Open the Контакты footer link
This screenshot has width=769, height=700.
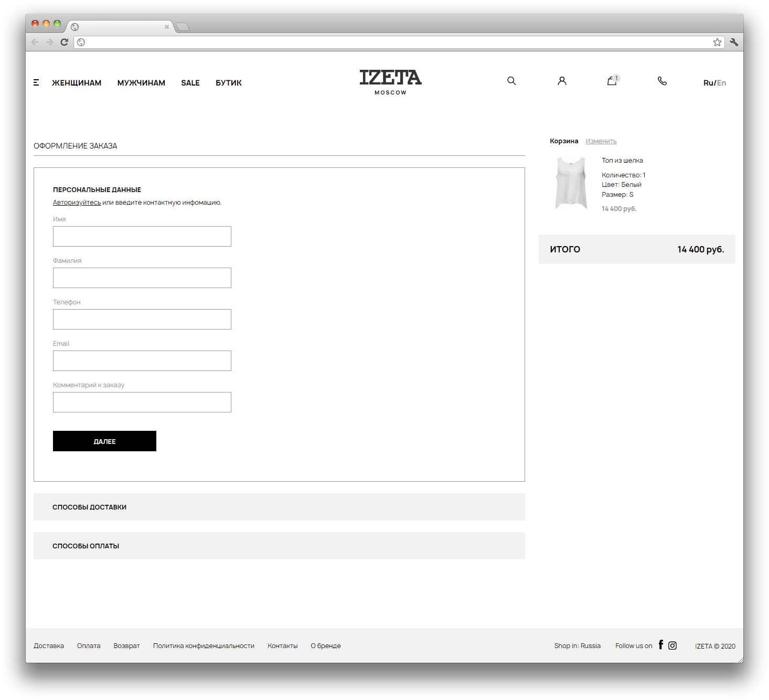[x=283, y=646]
